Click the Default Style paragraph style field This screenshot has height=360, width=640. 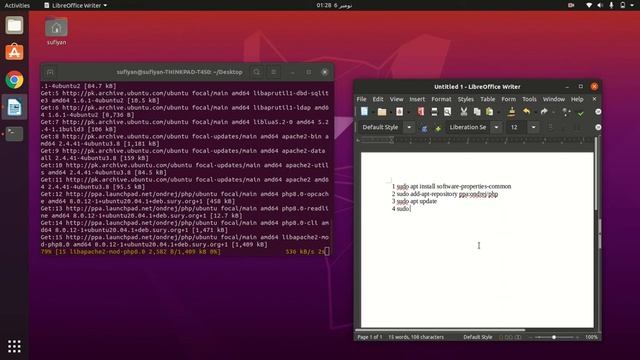(x=382, y=127)
